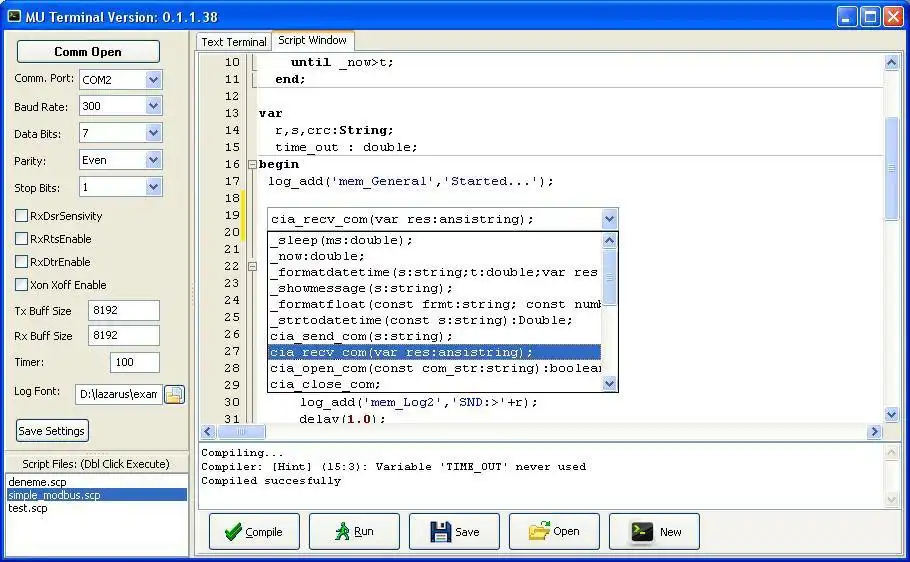Click the 'begin' keyword on line 16
This screenshot has height=562, width=910.
[x=279, y=164]
